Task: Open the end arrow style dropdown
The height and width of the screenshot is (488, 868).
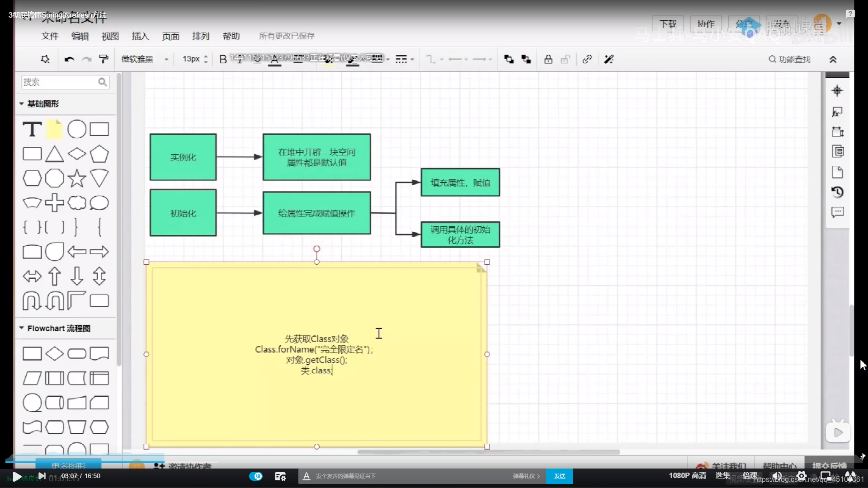Action: (x=482, y=59)
